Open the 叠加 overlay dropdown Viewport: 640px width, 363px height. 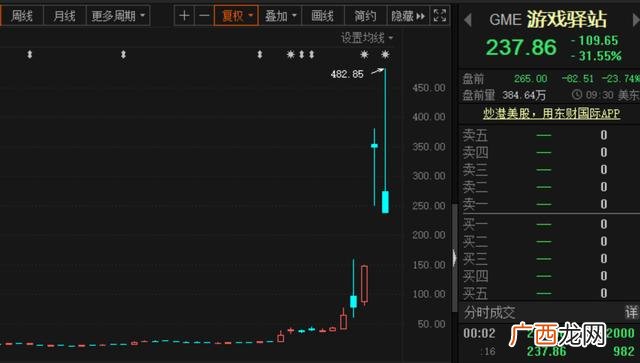coord(280,16)
